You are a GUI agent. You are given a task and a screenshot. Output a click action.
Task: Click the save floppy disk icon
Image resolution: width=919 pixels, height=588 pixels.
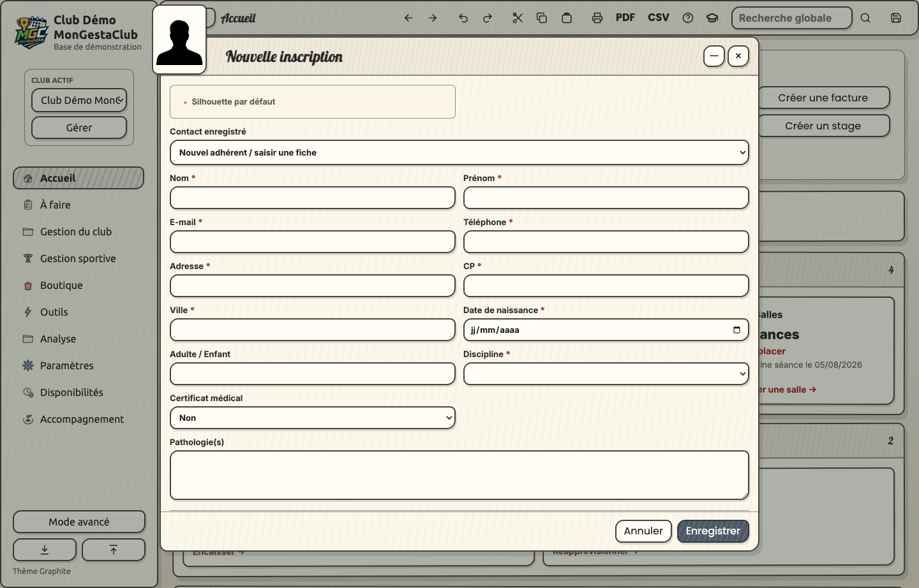896,18
